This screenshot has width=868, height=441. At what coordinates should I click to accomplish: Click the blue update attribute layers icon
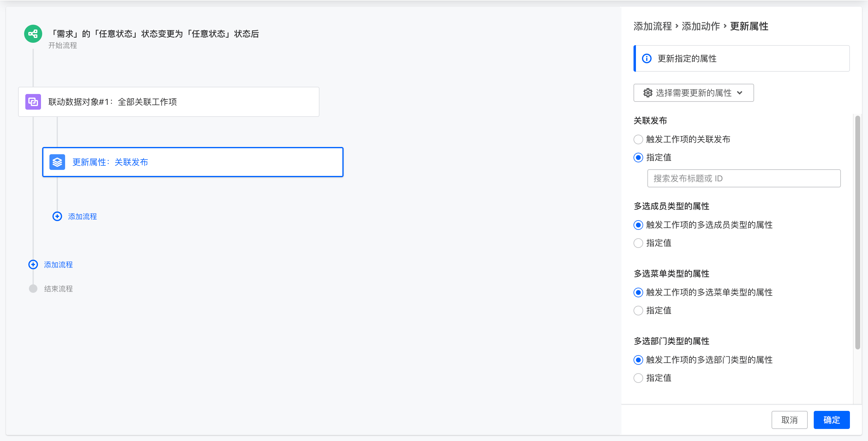(57, 162)
